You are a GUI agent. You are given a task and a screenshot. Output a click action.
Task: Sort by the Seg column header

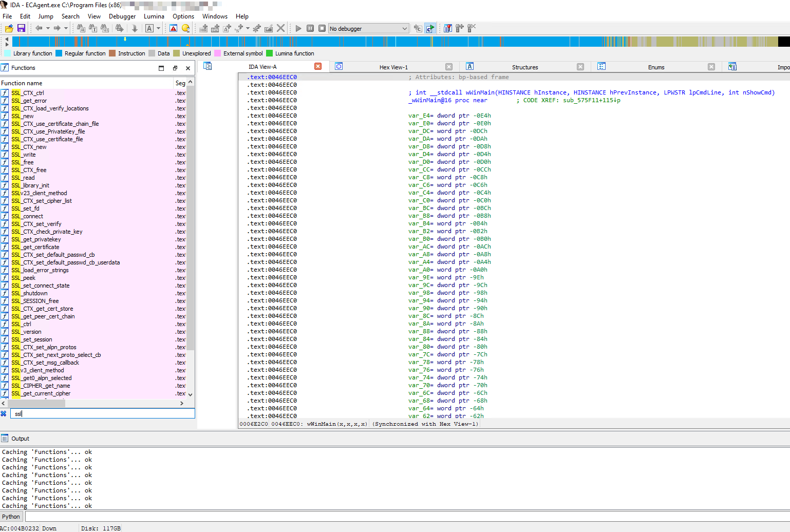coord(180,83)
